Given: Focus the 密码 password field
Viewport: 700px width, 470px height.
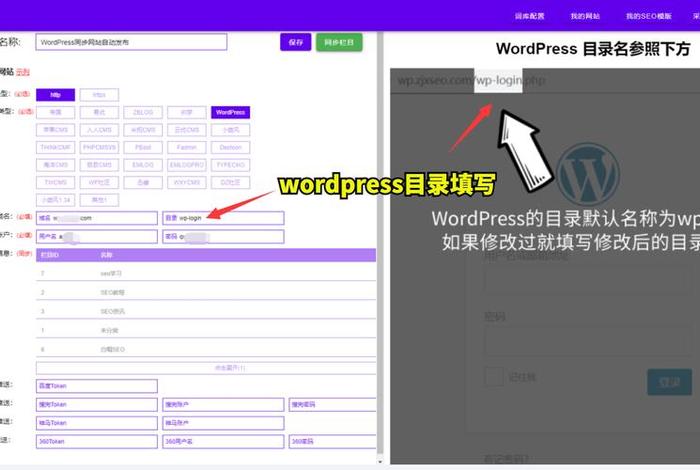Looking at the screenshot, I should [x=223, y=237].
